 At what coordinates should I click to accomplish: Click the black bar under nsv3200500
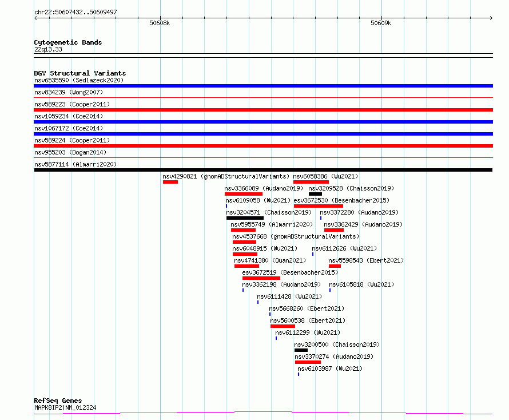pyautogui.click(x=301, y=350)
